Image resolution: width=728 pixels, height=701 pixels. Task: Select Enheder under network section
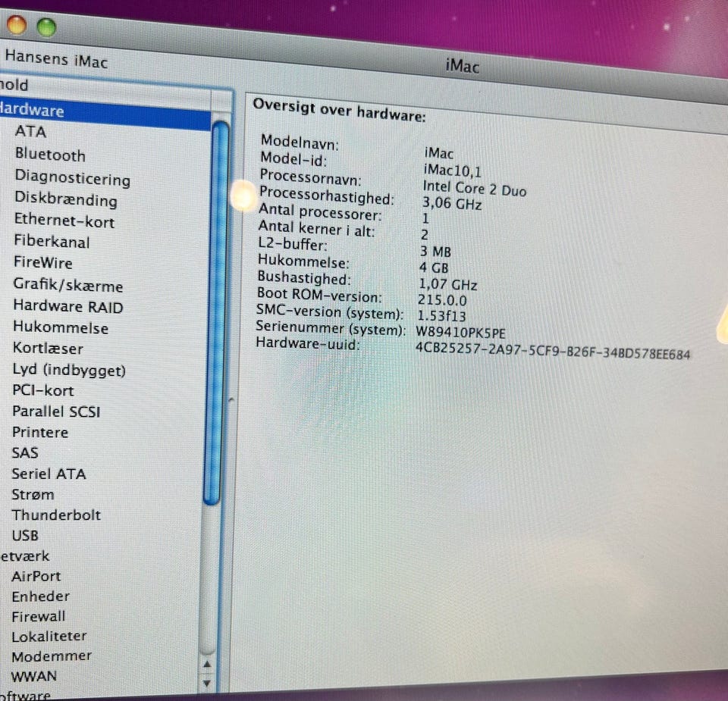(41, 596)
